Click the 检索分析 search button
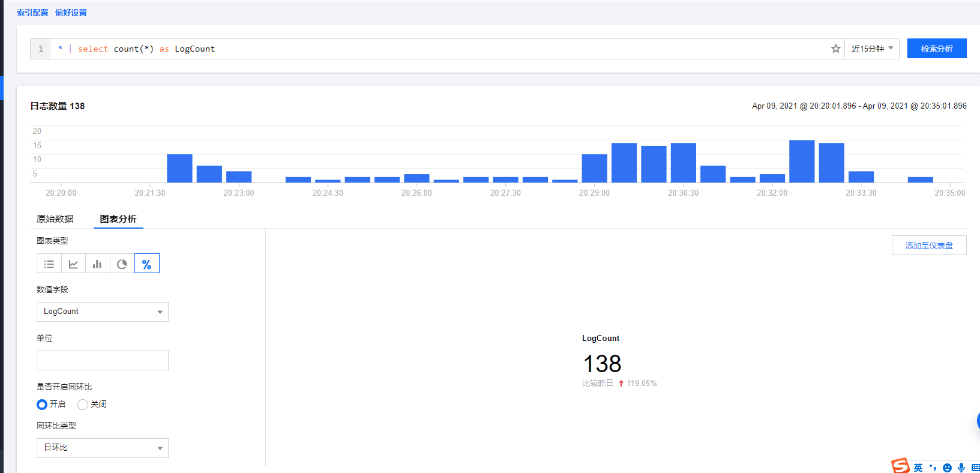 (937, 49)
